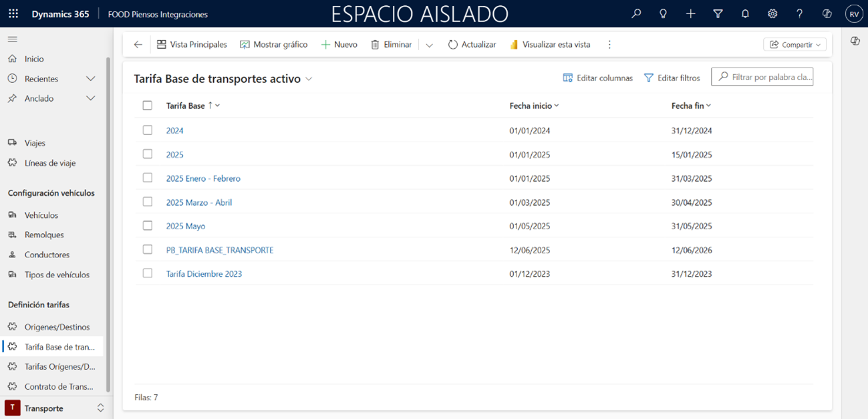The height and width of the screenshot is (419, 868).
Task: Select the checkbox for row 2024
Action: click(x=148, y=130)
